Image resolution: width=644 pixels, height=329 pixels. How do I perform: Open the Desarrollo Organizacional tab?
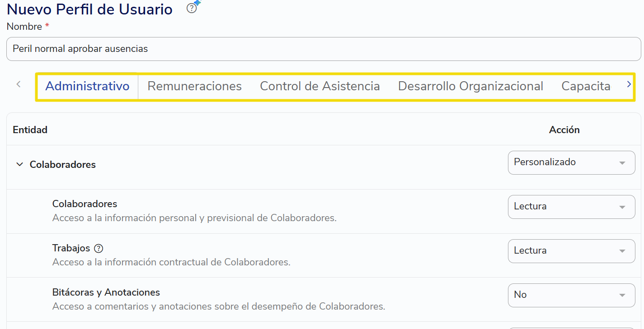click(470, 86)
